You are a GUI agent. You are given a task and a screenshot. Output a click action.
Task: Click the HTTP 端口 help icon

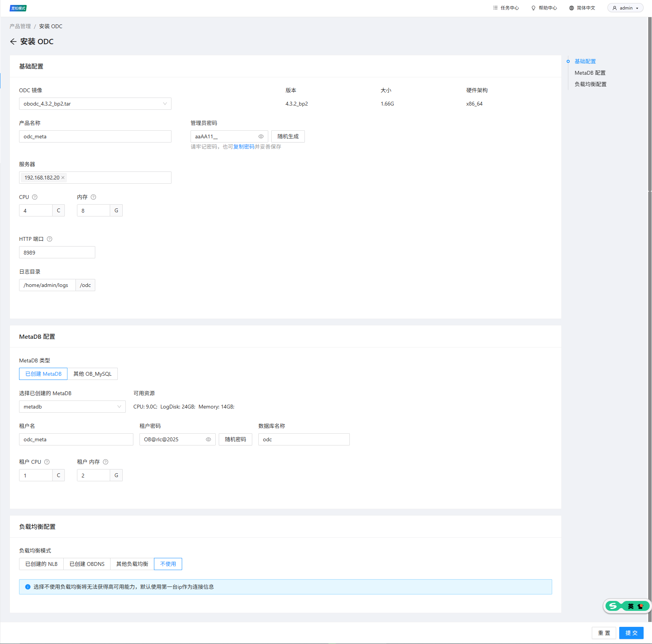click(x=50, y=239)
